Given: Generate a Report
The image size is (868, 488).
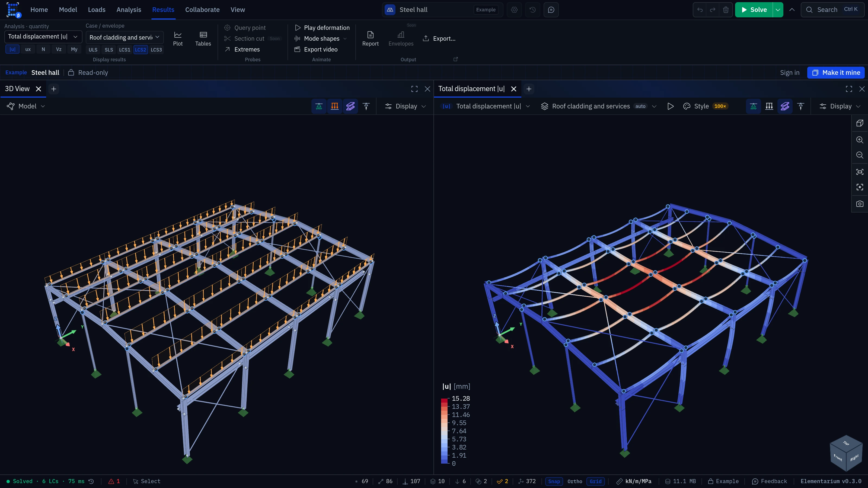Looking at the screenshot, I should tap(370, 38).
